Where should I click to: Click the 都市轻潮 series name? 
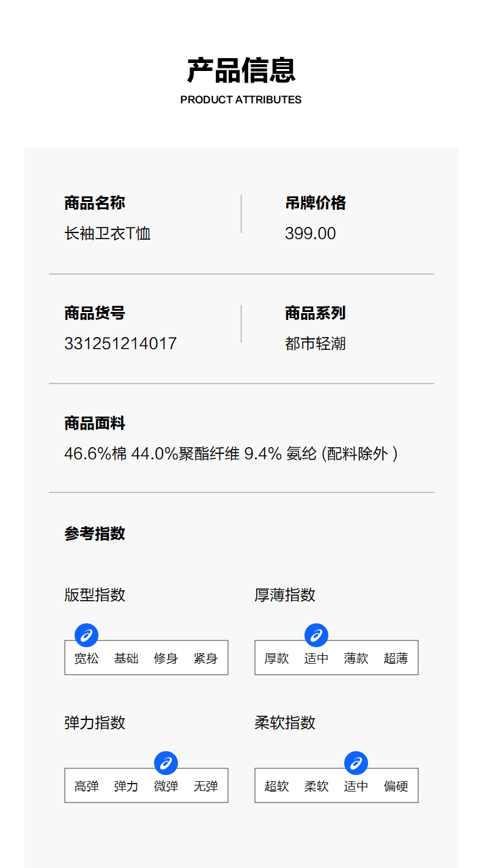(x=315, y=344)
